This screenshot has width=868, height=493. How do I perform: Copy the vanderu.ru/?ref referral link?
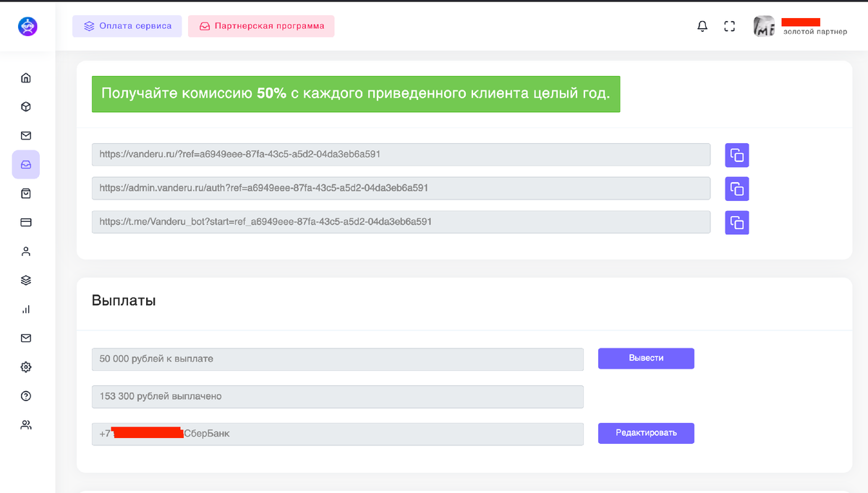click(x=737, y=155)
